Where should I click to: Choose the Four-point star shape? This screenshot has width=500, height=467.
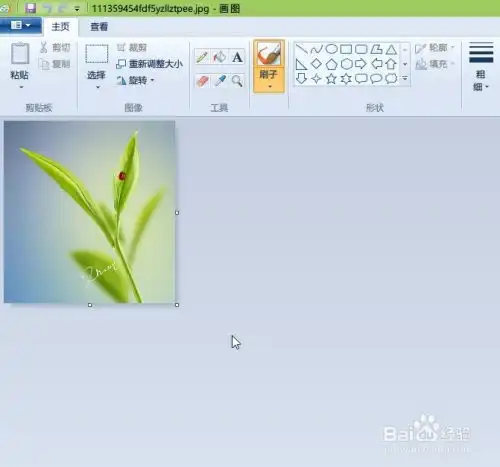pyautogui.click(x=316, y=79)
